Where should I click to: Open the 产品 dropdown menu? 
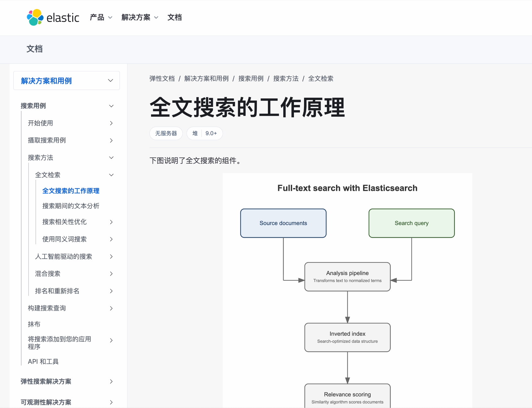(x=101, y=18)
